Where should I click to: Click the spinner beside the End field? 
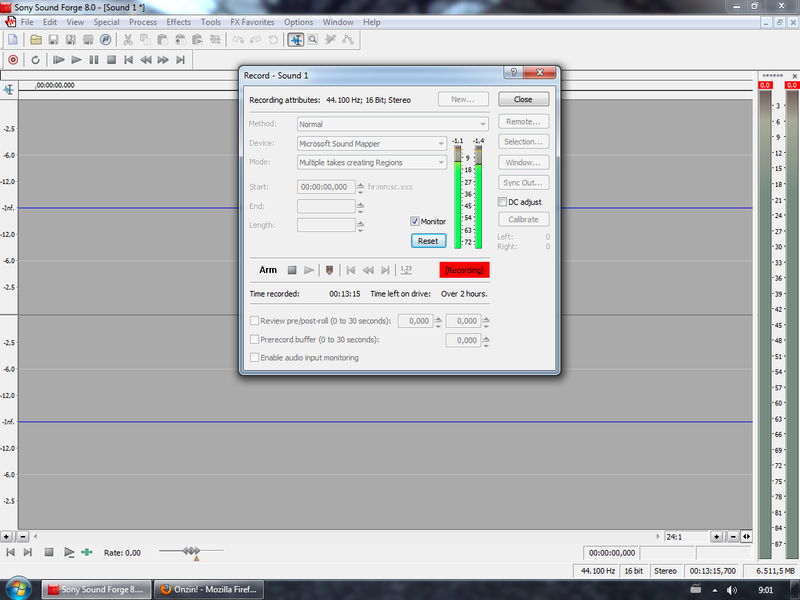point(360,207)
